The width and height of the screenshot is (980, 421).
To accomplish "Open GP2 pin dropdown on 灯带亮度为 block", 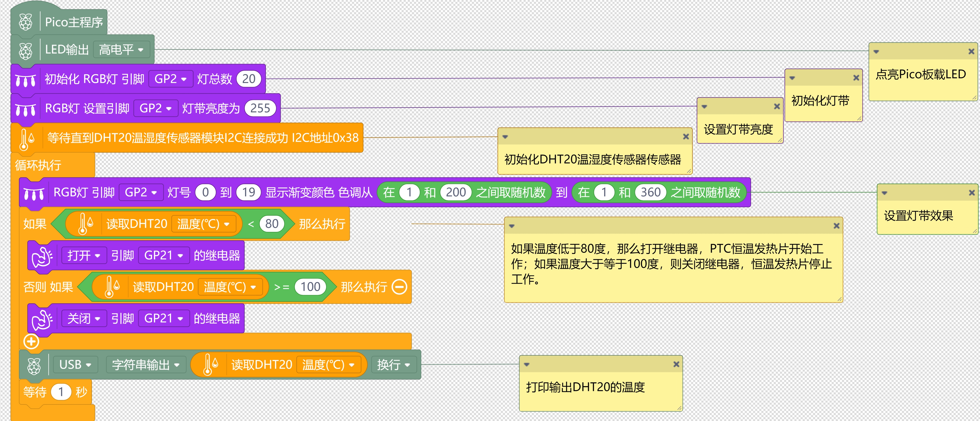I will [x=156, y=108].
